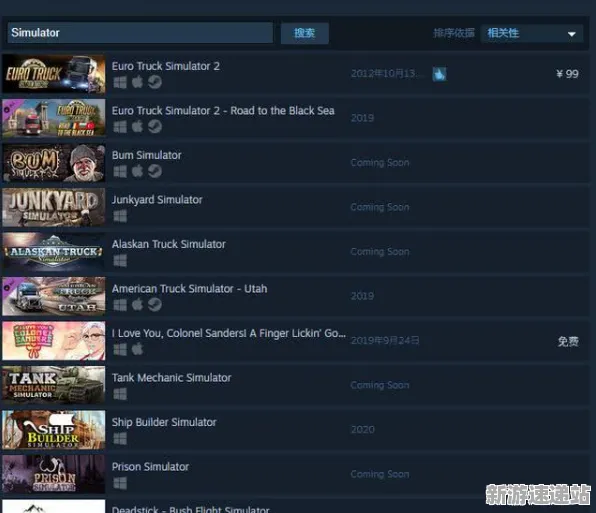Select the Bum Simulator thumbnail image
Viewport: 596px width, 513px height.
pyautogui.click(x=54, y=163)
